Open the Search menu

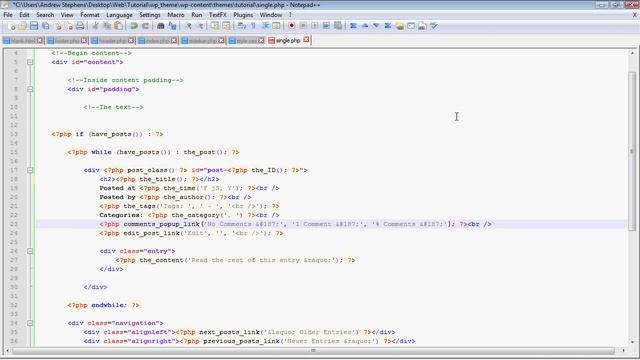click(45, 15)
